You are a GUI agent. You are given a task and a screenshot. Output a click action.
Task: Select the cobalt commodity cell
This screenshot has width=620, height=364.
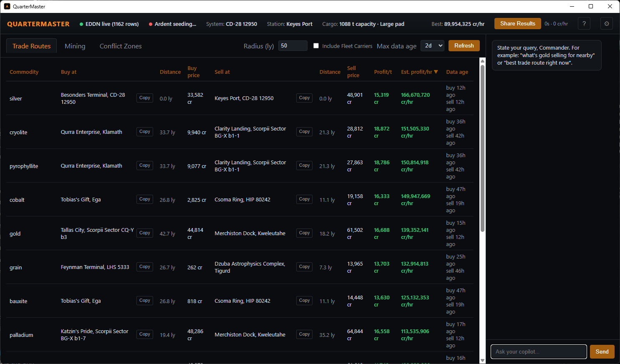pyautogui.click(x=17, y=200)
